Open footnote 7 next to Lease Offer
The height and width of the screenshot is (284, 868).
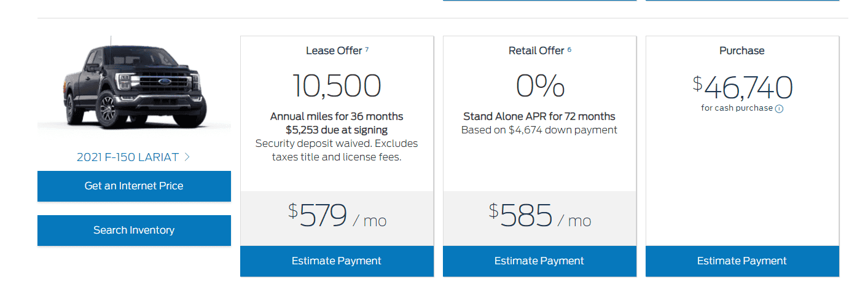367,49
